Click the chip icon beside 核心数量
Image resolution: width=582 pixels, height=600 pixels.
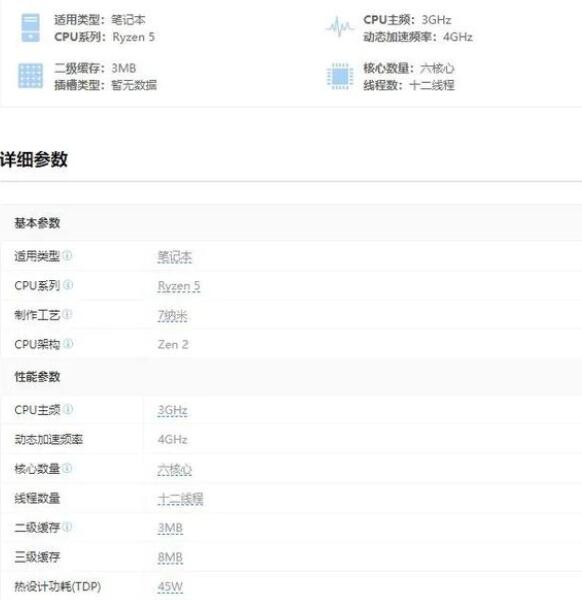[x=340, y=76]
